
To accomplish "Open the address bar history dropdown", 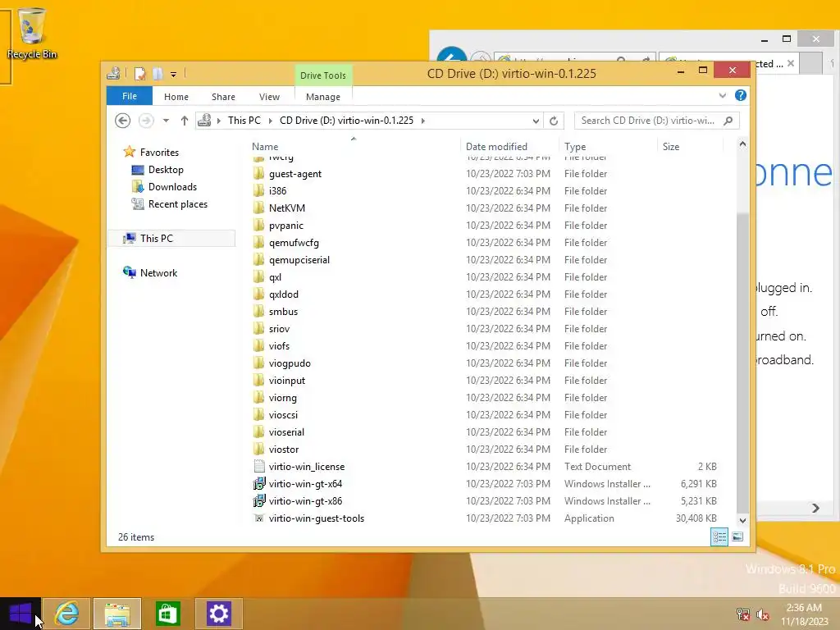I will click(536, 121).
